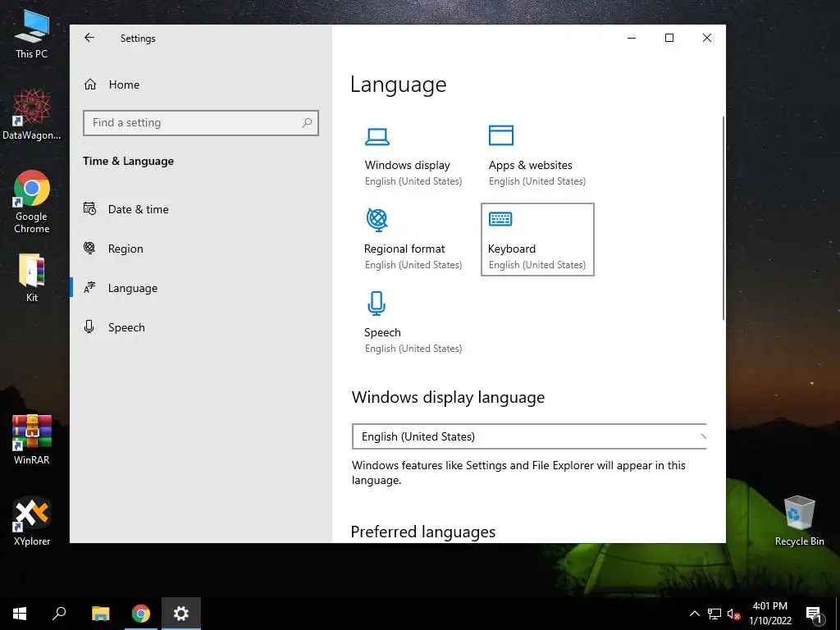Click the Keyboard tile icon
The image size is (840, 630).
coord(500,218)
